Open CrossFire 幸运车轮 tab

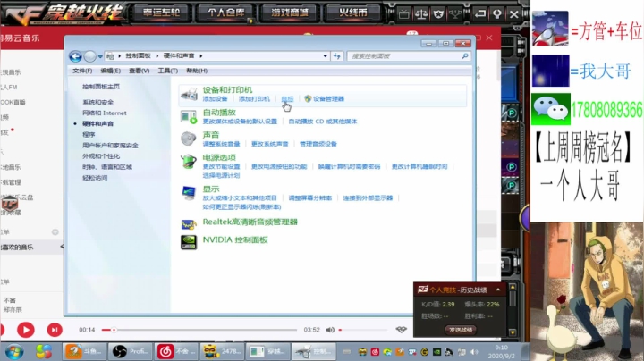click(162, 13)
